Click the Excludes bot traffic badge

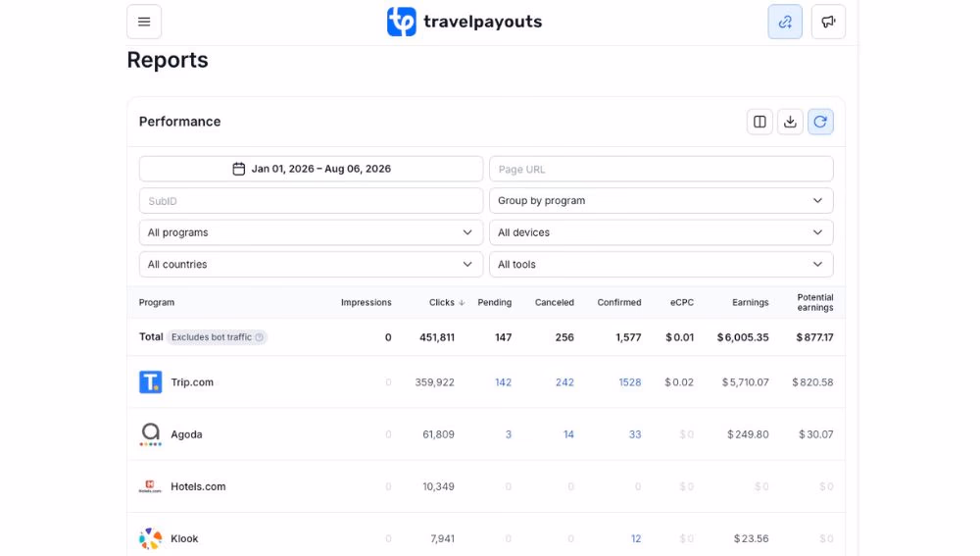217,337
